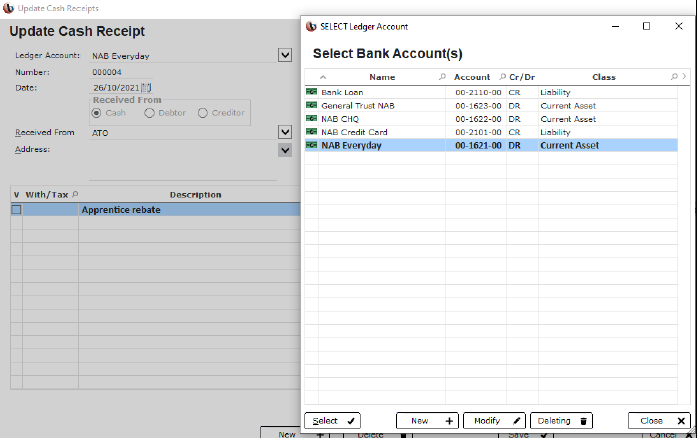Show more columns with the header chevron
Image resolution: width=697 pixels, height=438 pixels.
(x=684, y=76)
